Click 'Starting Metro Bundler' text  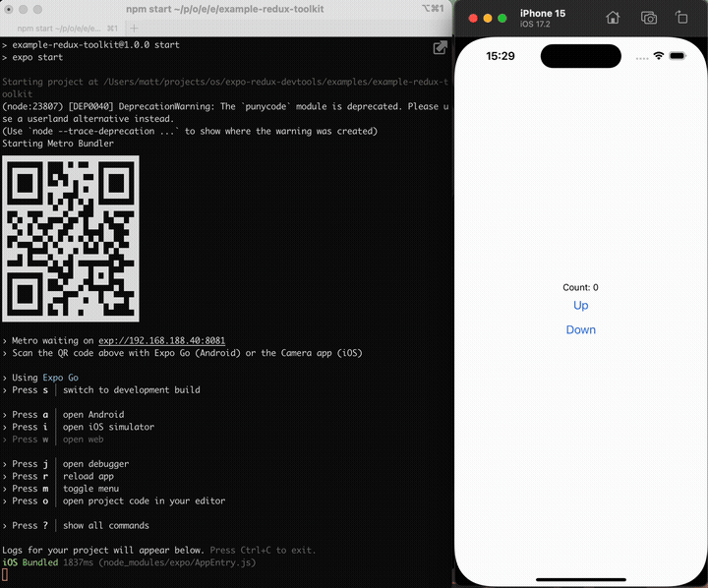(58, 144)
